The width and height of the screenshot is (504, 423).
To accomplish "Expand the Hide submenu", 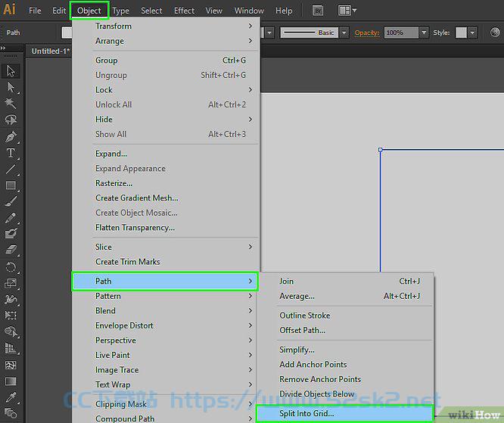I will [x=166, y=120].
